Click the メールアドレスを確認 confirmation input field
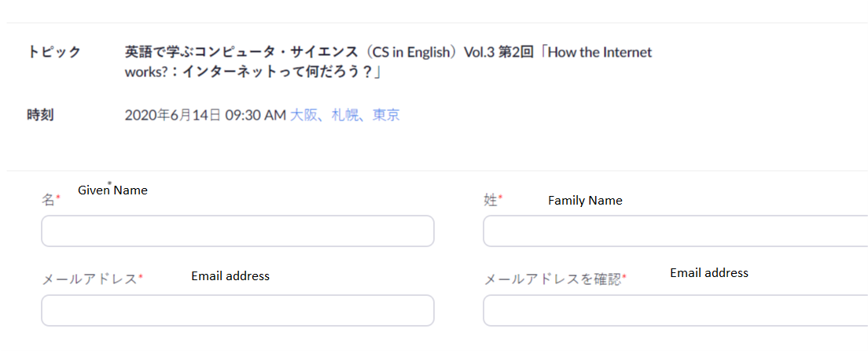The height and width of the screenshot is (351, 868). (675, 311)
